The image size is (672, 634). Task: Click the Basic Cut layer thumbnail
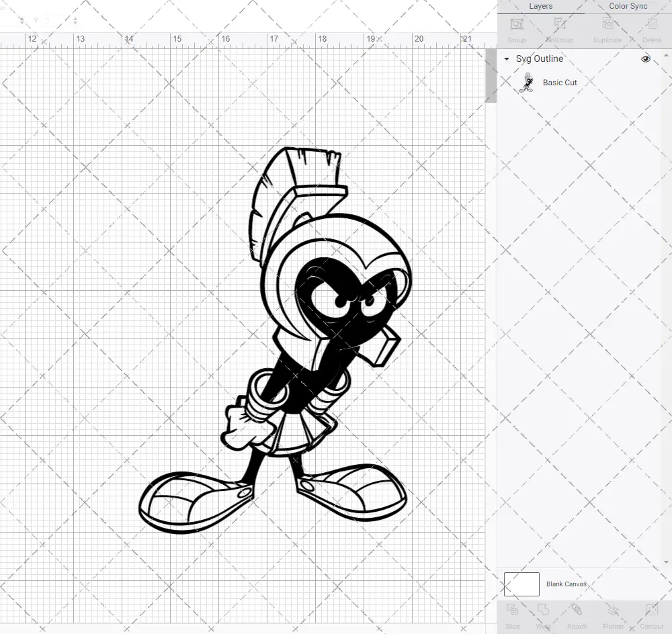(528, 82)
